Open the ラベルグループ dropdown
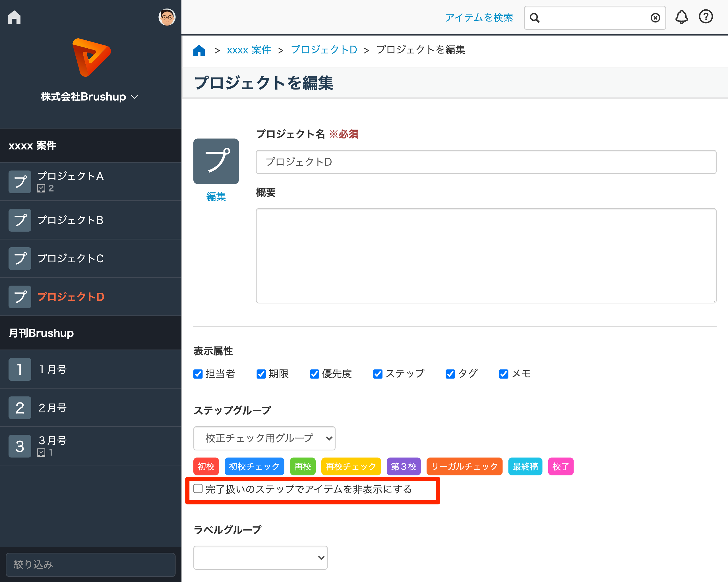The width and height of the screenshot is (728, 582). click(260, 557)
